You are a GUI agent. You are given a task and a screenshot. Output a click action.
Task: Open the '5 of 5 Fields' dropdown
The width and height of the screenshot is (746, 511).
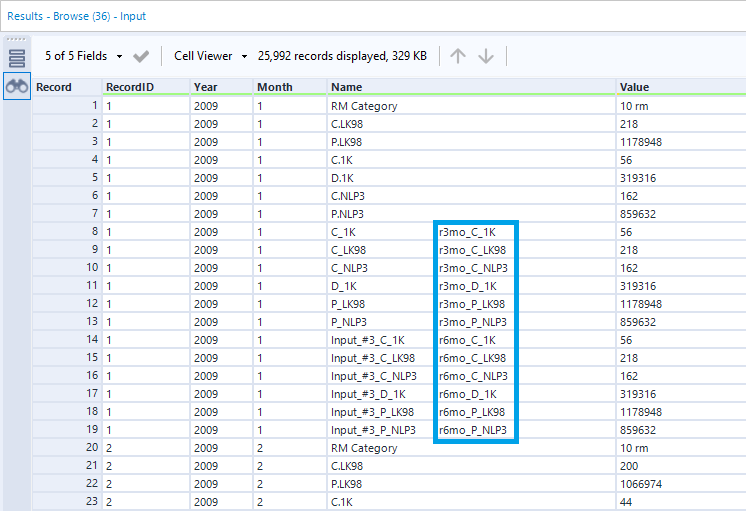coord(84,56)
